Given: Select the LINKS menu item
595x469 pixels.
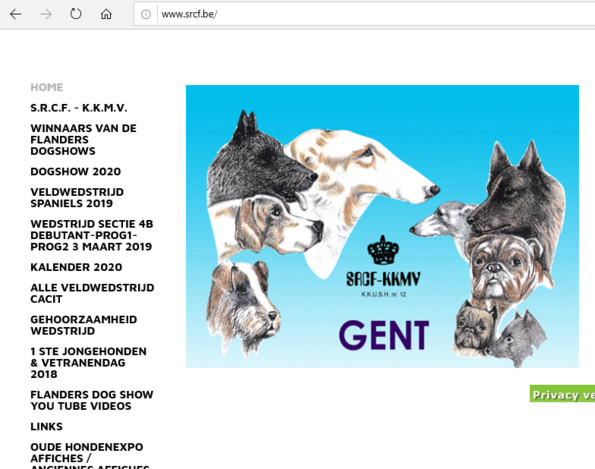Looking at the screenshot, I should 46,427.
